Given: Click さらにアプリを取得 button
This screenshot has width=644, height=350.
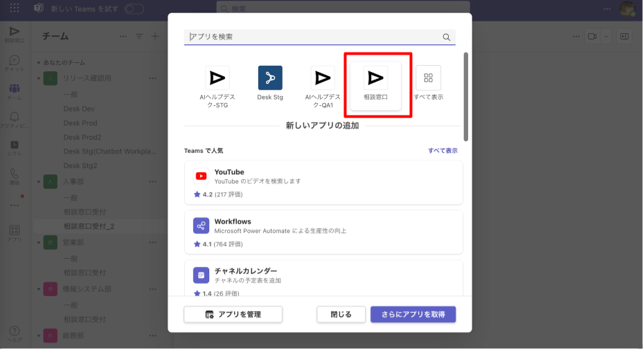Looking at the screenshot, I should tap(413, 315).
